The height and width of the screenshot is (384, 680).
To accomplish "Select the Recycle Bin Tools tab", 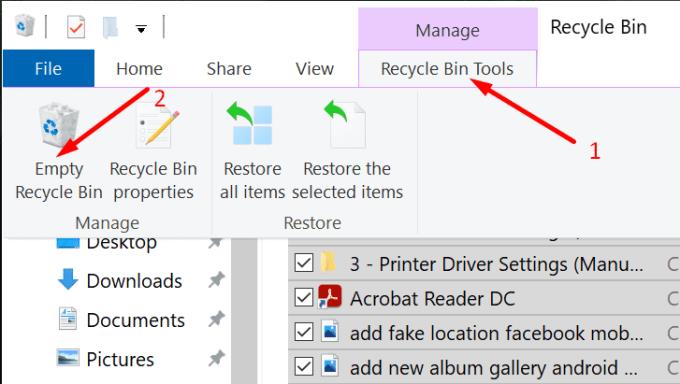I will click(x=447, y=69).
